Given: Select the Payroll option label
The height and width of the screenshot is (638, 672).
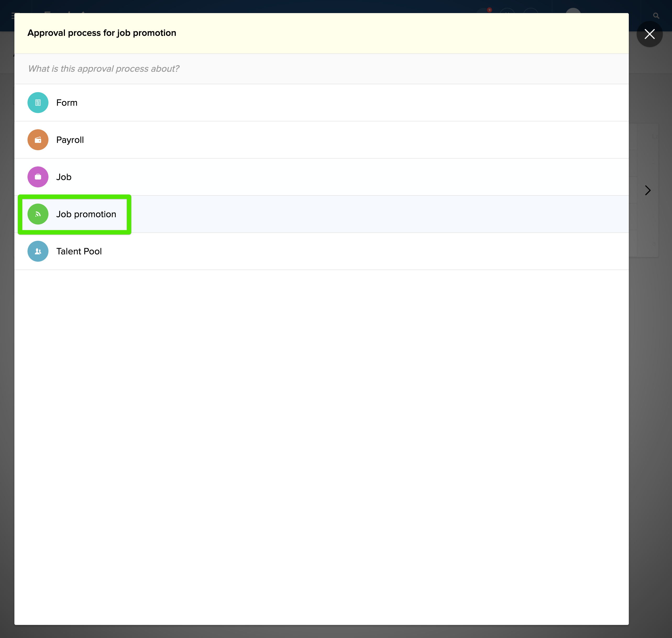Looking at the screenshot, I should coord(70,140).
